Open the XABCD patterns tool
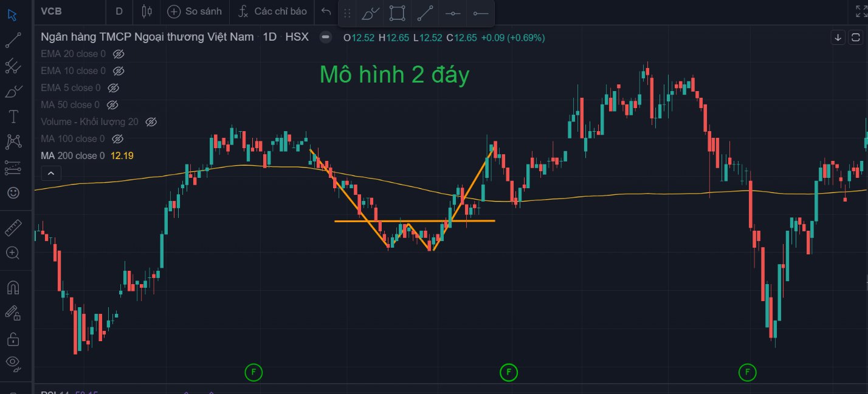Viewport: 868px width, 394px height. point(13,141)
